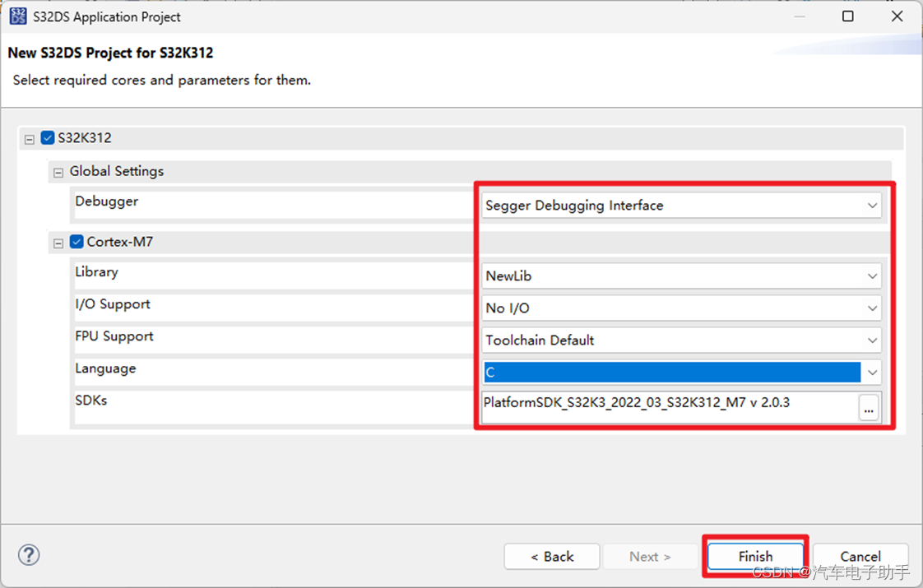Click the SDKs PlatformSDK value field
This screenshot has height=588, width=923.
(x=670, y=407)
